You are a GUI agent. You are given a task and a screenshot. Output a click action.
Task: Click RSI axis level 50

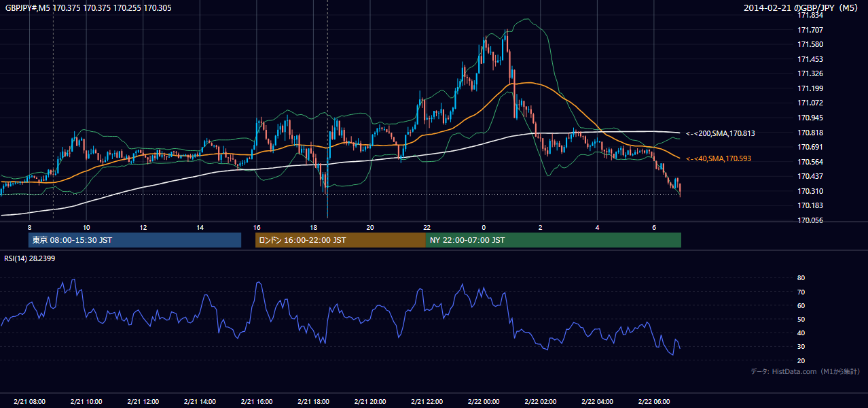pos(801,320)
